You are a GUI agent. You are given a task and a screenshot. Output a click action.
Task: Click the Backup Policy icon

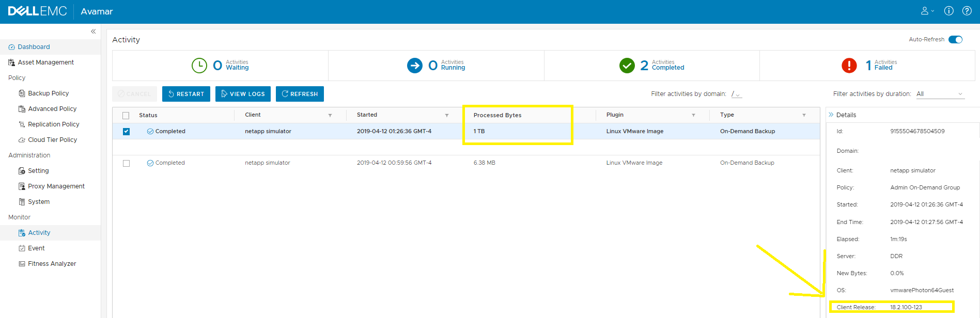22,93
